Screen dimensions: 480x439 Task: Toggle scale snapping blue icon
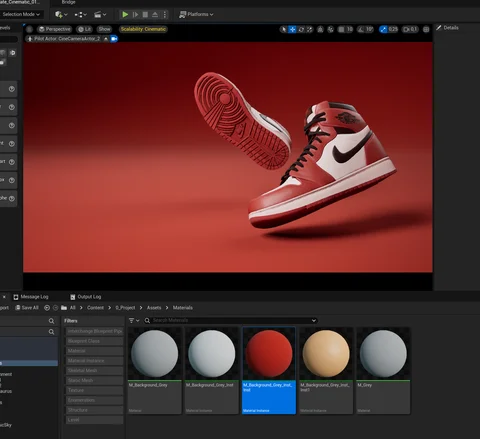coord(383,29)
